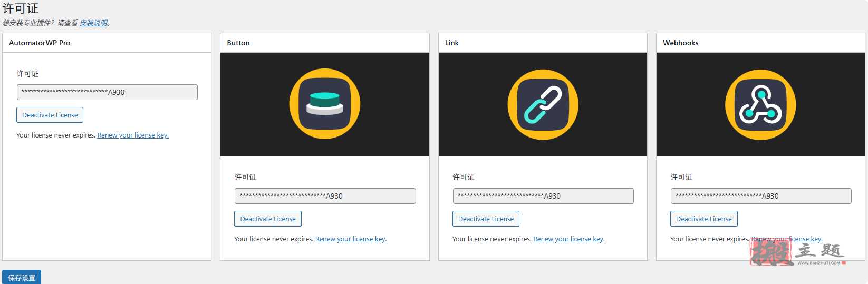Focus the Button license key field
Screen dimensions: 868x284
pyautogui.click(x=325, y=196)
